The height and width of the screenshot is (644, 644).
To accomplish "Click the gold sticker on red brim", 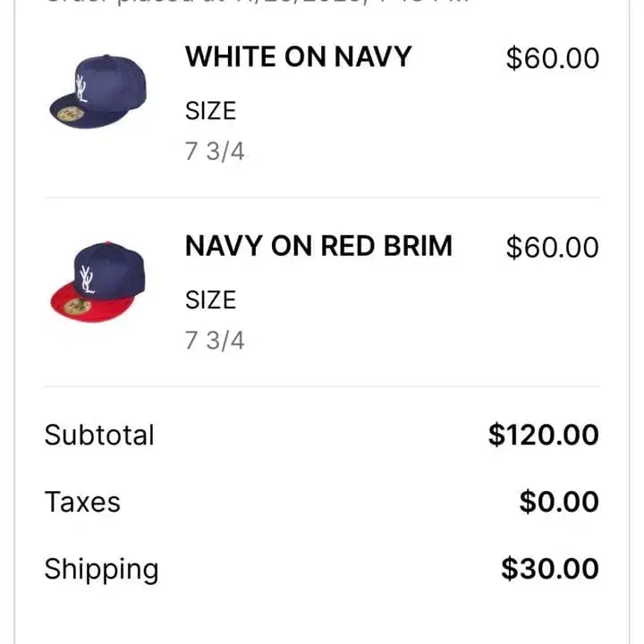I will tap(77, 306).
